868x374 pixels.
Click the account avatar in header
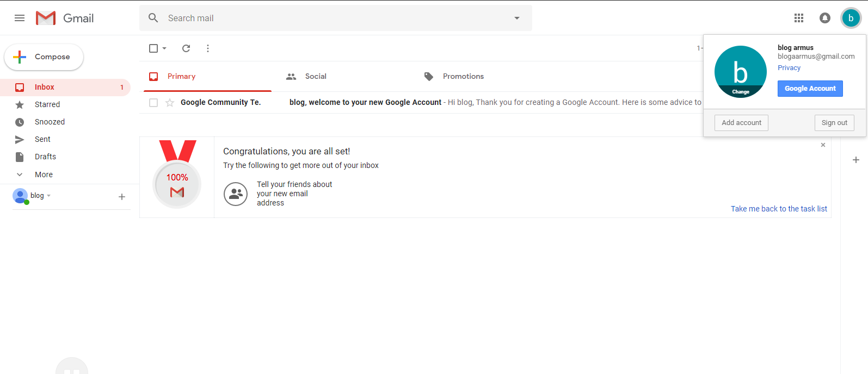(851, 18)
